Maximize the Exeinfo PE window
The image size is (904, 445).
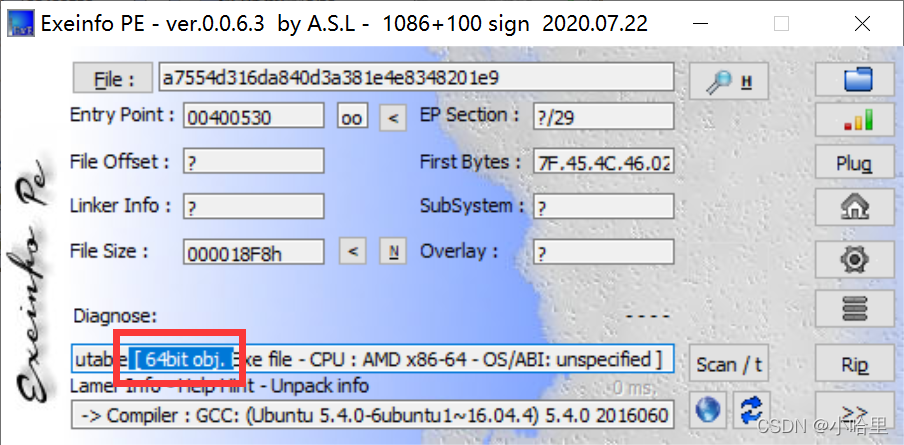coord(781,24)
